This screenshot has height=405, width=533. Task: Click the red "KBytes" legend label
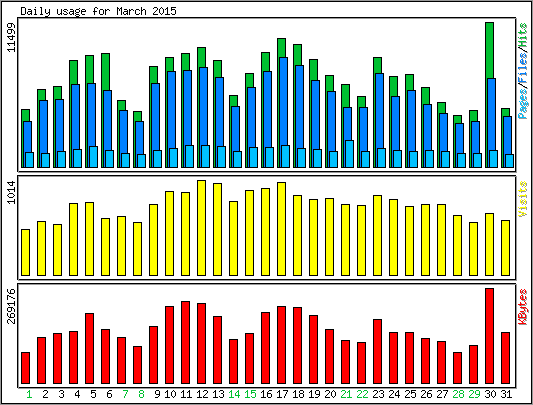(x=523, y=306)
